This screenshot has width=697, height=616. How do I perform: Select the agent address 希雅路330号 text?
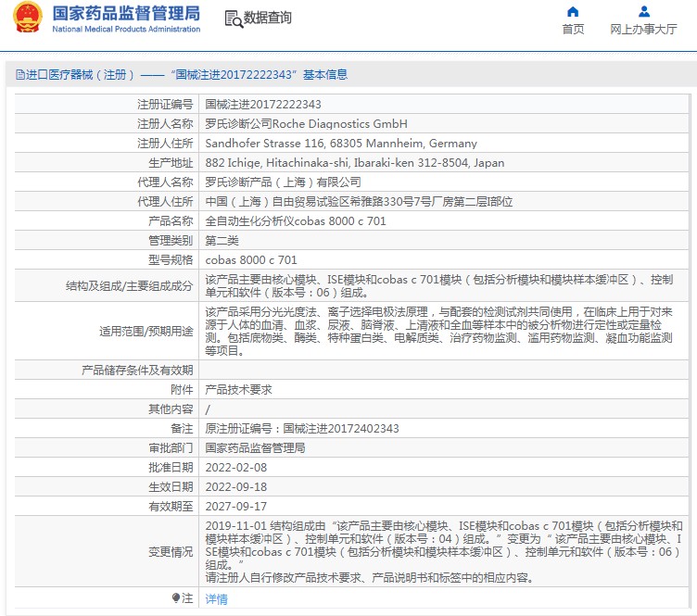pyautogui.click(x=359, y=202)
